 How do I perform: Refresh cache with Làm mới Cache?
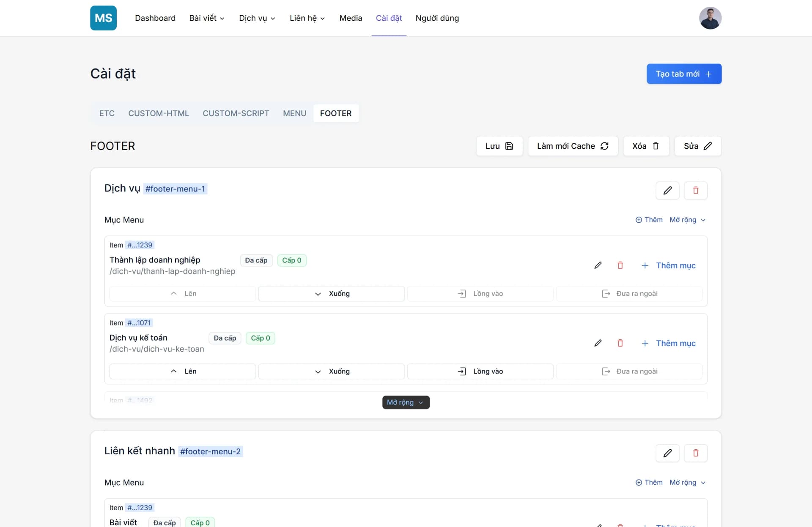[573, 146]
